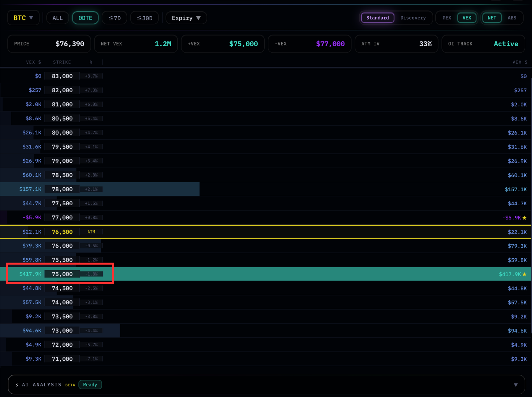This screenshot has height=397, width=532.
Task: Select the 77,000 strike
Action: 62,218
